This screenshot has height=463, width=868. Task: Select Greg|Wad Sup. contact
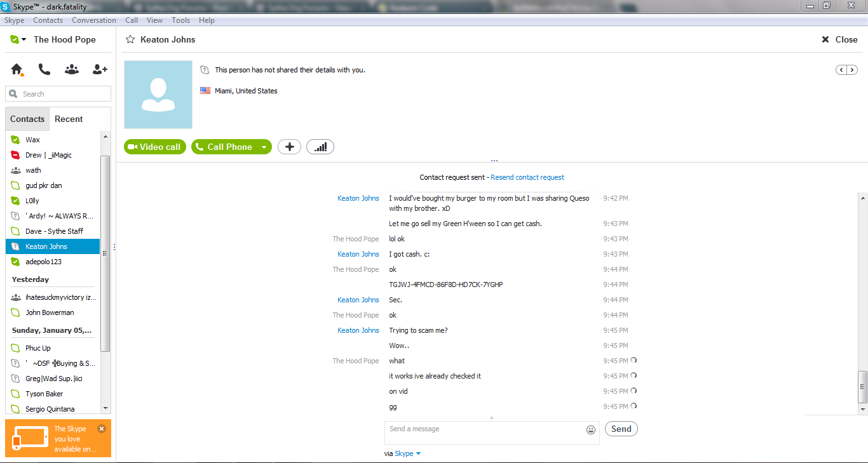coord(53,379)
